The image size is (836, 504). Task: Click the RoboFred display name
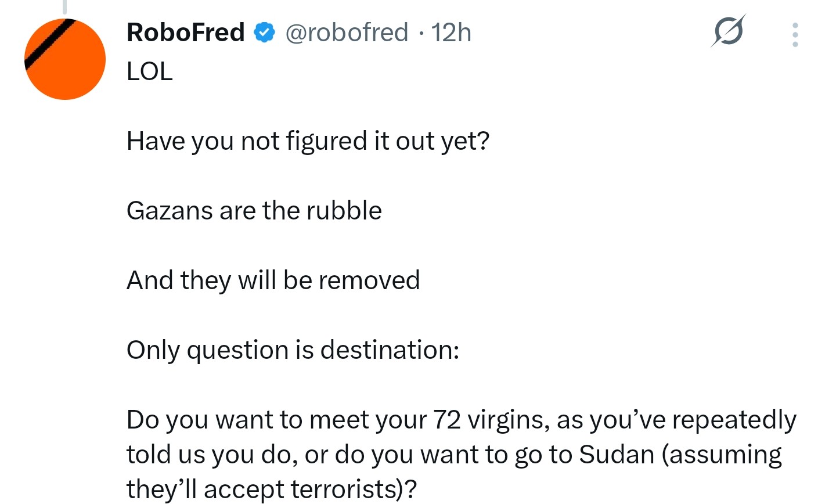pos(186,33)
